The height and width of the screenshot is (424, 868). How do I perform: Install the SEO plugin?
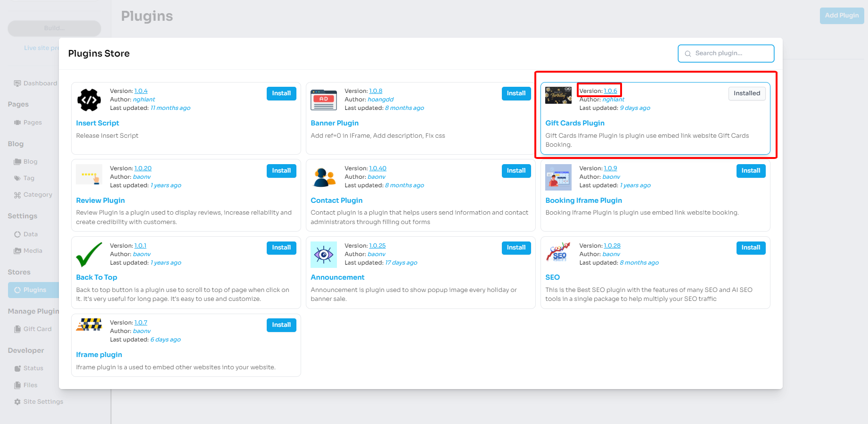tap(751, 248)
